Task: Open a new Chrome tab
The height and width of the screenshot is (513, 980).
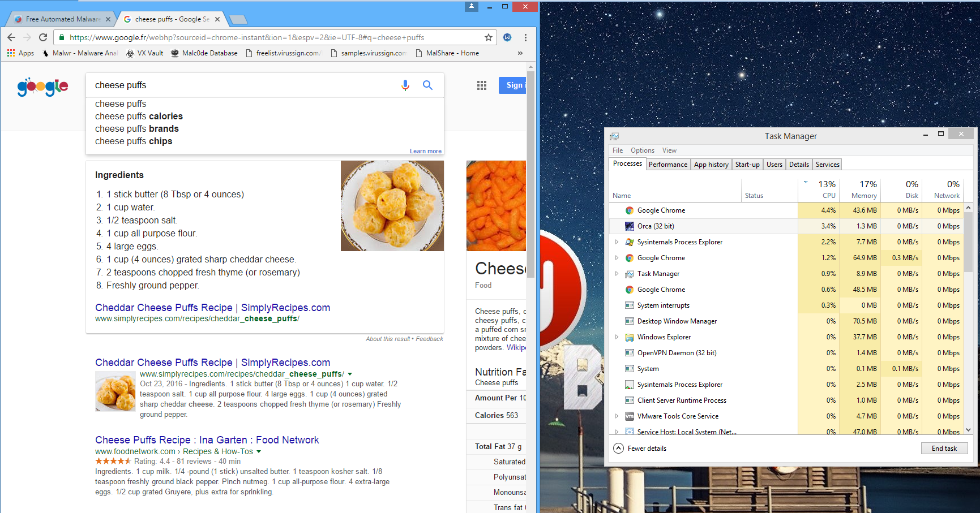Action: [238, 20]
